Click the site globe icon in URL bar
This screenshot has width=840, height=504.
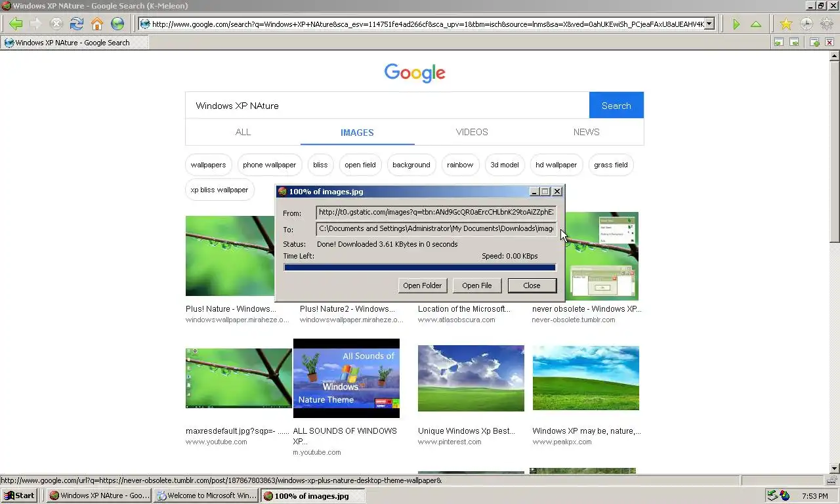click(x=145, y=24)
